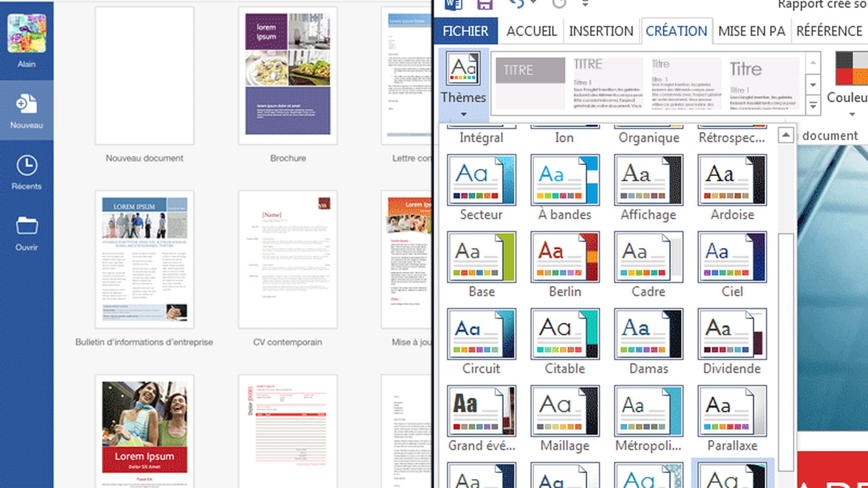The height and width of the screenshot is (488, 868).
Task: Choose the Dividende theme
Action: point(732,342)
